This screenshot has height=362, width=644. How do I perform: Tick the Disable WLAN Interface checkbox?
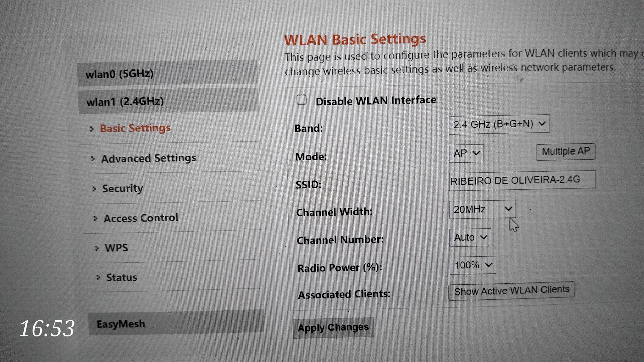coord(302,100)
